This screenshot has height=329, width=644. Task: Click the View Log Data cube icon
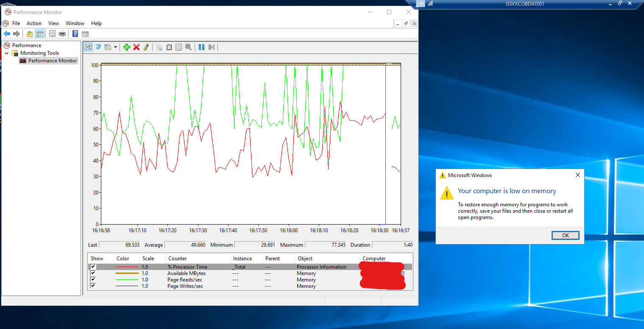pyautogui.click(x=98, y=47)
